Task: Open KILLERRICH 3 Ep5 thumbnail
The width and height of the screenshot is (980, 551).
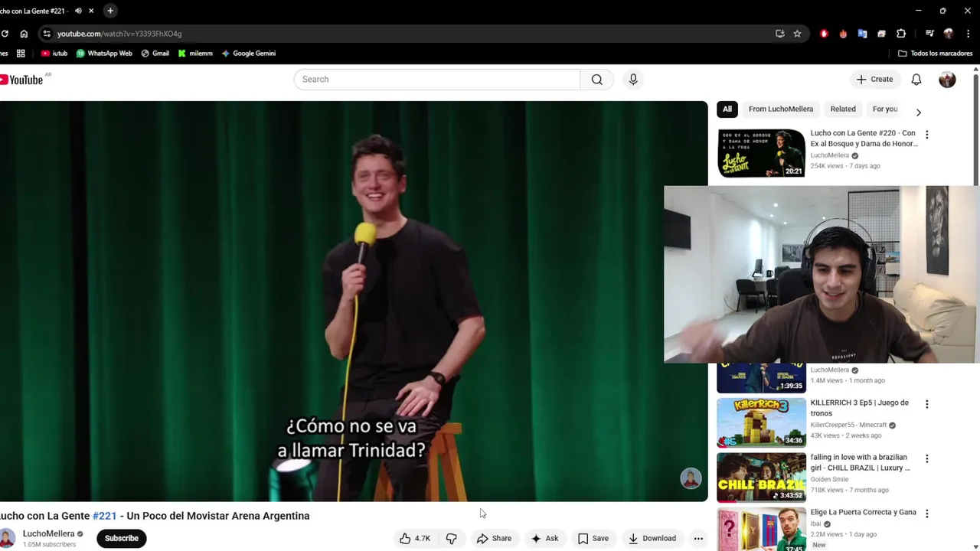Action: [x=761, y=422]
